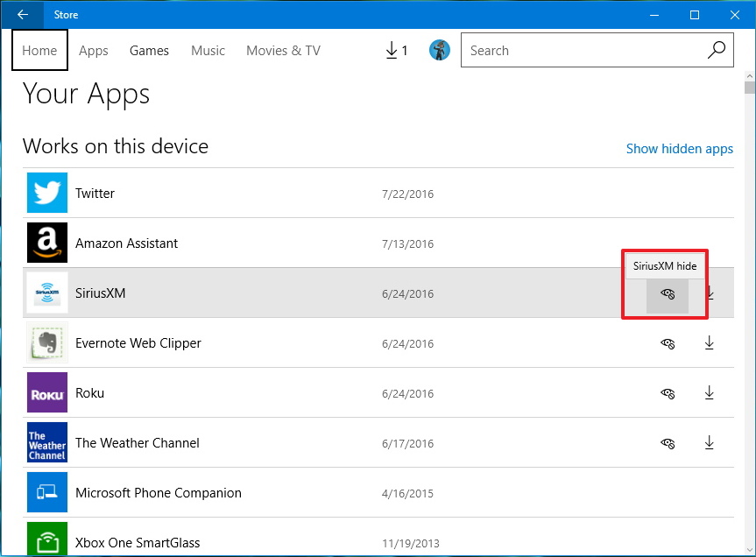Open the Movies & TV section

pos(282,50)
